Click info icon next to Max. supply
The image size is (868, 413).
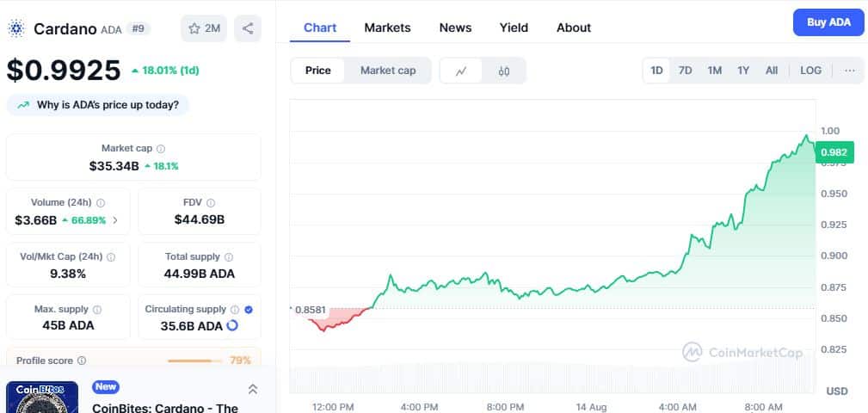[97, 310]
